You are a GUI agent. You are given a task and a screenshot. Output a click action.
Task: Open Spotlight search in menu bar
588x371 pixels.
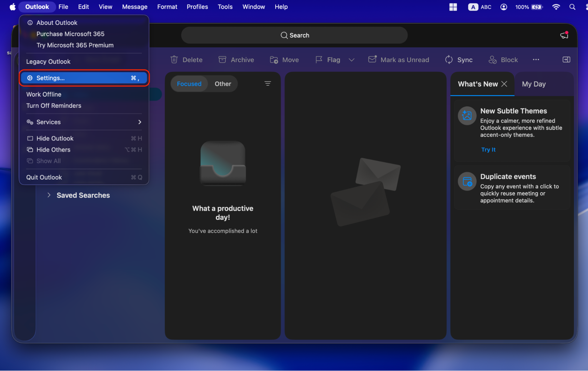pos(572,7)
